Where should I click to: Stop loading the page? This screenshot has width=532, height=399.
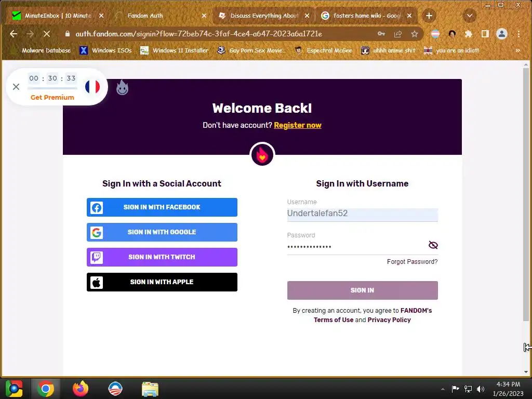coord(46,34)
